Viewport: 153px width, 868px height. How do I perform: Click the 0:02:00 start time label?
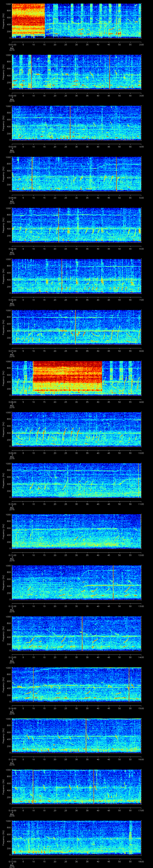(x=12, y=96)
